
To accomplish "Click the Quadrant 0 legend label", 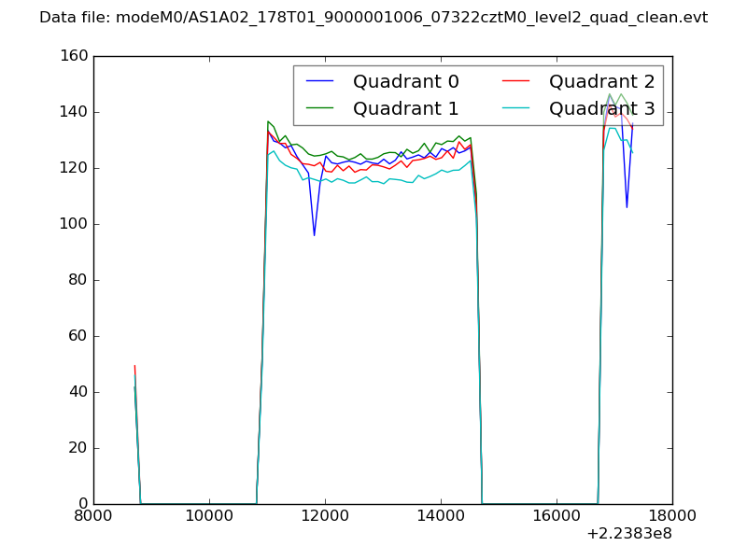I will point(405,81).
